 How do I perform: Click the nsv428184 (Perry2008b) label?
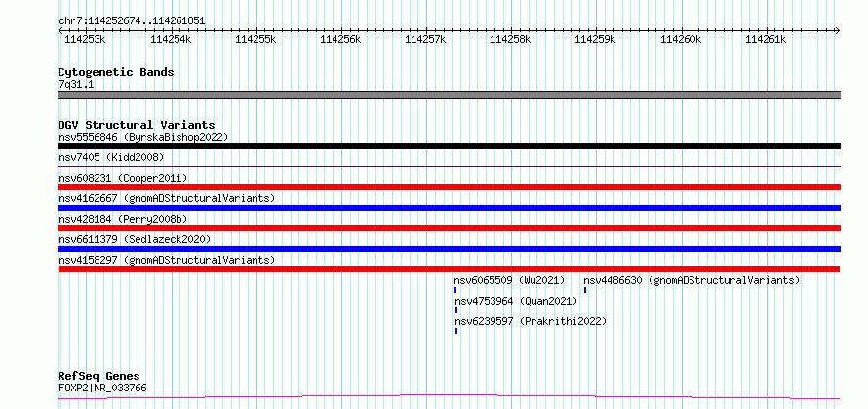pos(123,219)
